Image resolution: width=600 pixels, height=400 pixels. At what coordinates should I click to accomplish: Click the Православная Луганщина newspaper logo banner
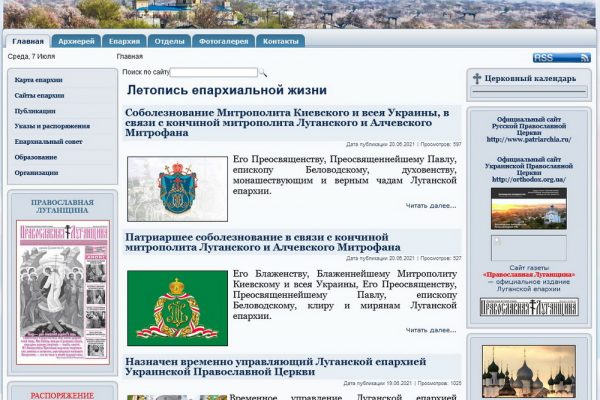(528, 307)
